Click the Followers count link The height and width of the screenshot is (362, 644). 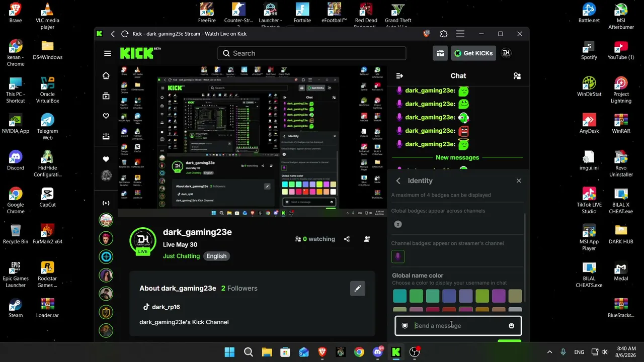(239, 288)
